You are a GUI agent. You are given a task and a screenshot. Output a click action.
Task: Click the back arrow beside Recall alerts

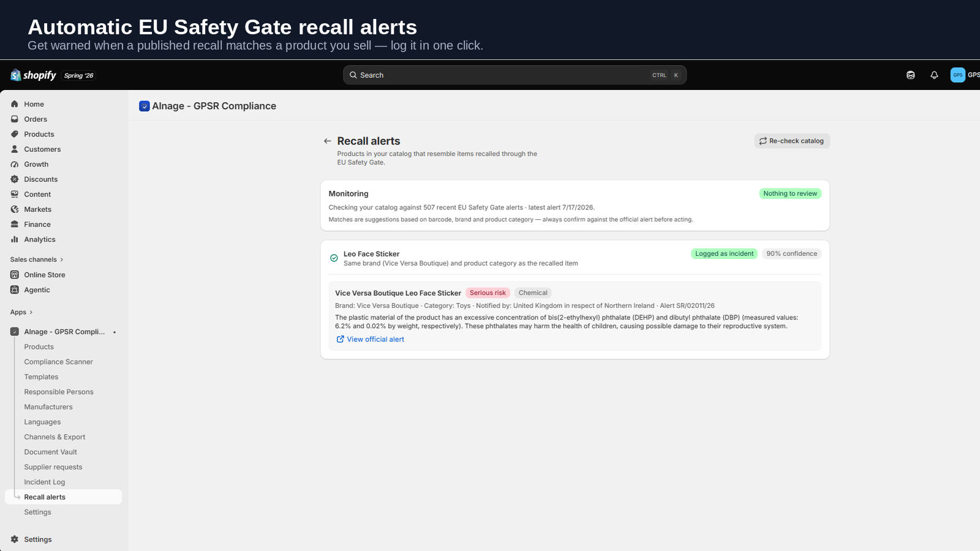(x=327, y=141)
